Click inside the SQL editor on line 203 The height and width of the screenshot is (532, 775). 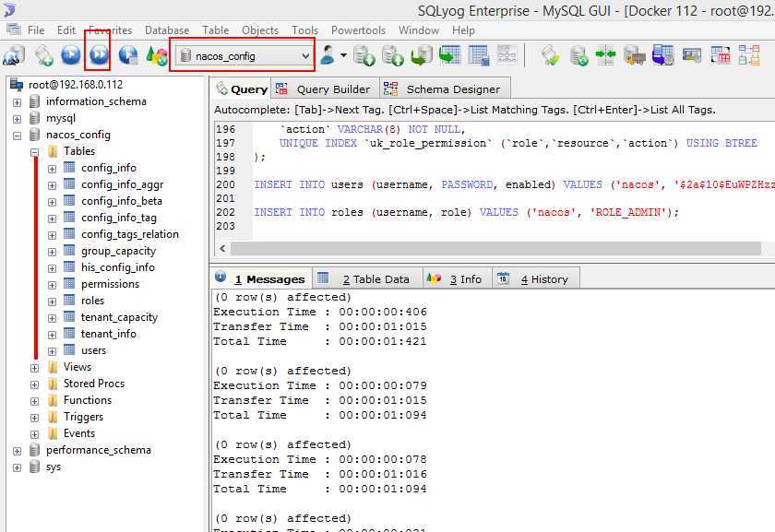pyautogui.click(x=513, y=226)
